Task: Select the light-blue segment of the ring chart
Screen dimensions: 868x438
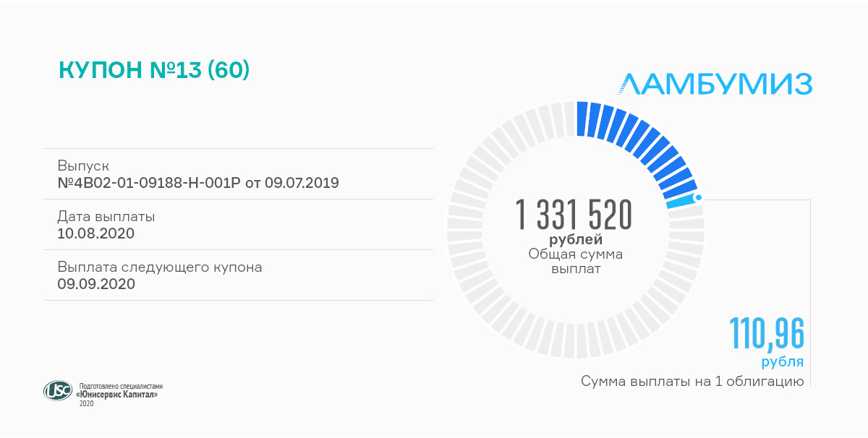Action: click(682, 202)
